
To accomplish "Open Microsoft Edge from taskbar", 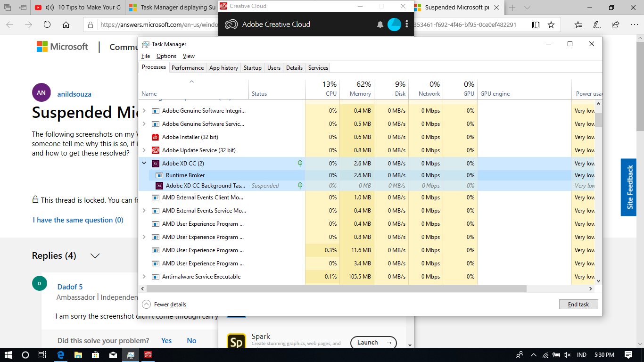I will click(x=61, y=355).
